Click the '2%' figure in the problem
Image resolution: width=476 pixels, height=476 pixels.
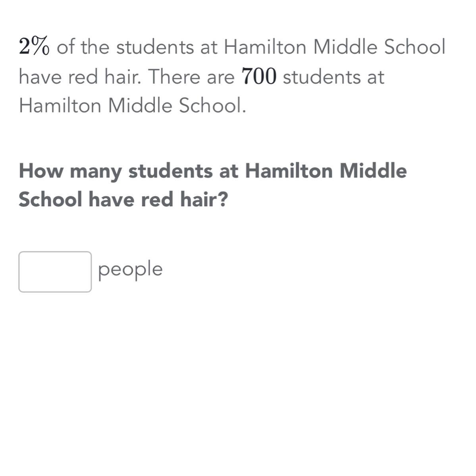34,47
